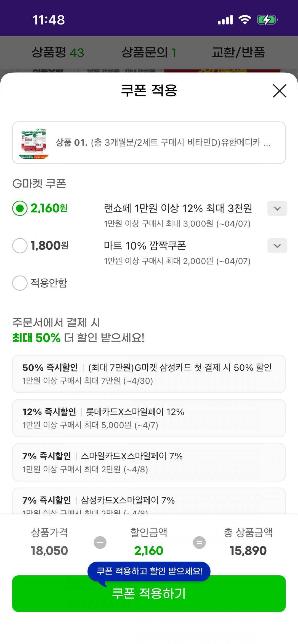Tap the 삼성카드X스마일페이 7% discount card

pos(149,501)
